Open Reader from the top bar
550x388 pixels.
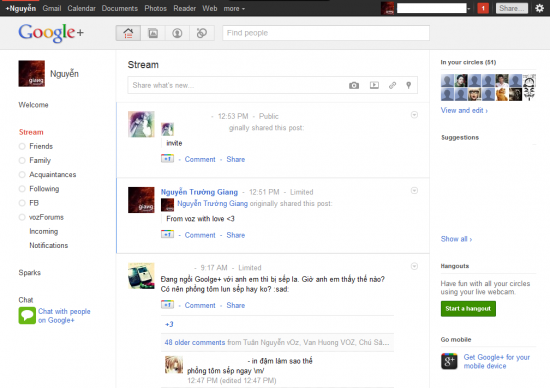pyautogui.click(x=185, y=8)
